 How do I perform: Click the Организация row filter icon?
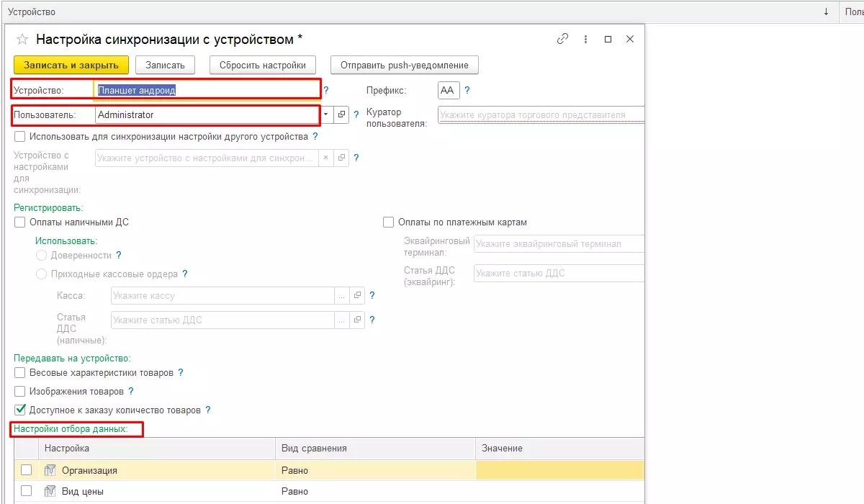click(x=50, y=470)
